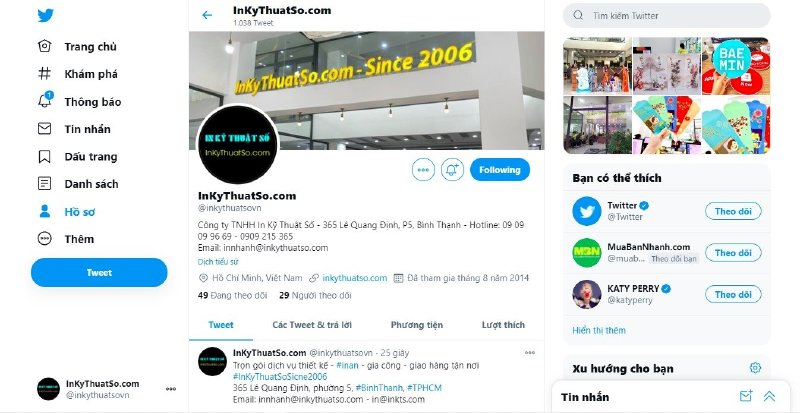Screen dimensions: 800x413
Task: Compose a new message in Tin nhắn drawer
Action: (746, 396)
